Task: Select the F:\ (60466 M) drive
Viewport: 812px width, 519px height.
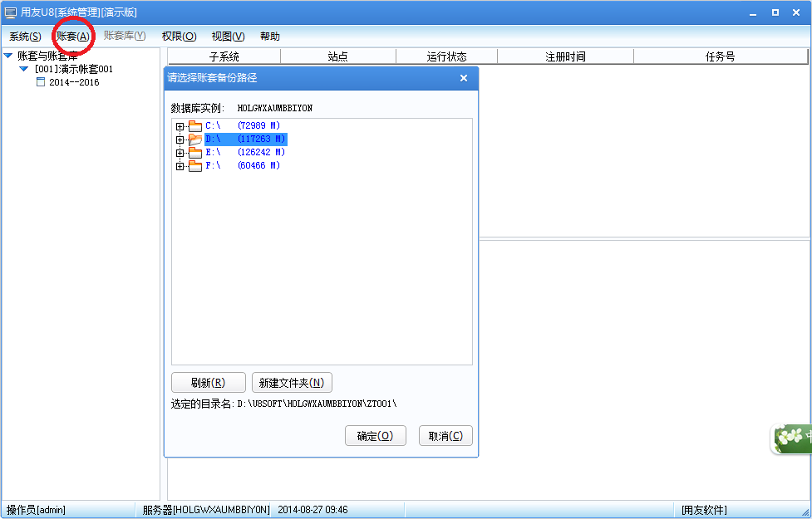Action: click(x=243, y=165)
